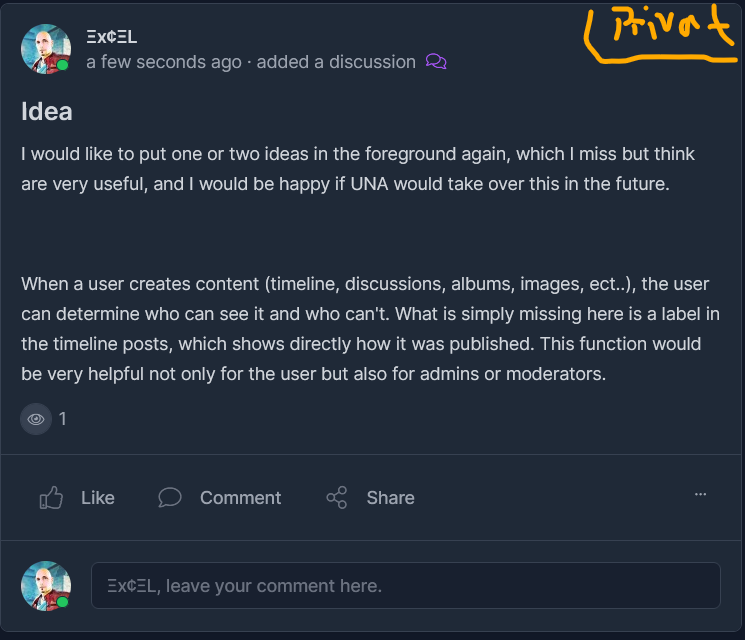This screenshot has width=745, height=640.
Task: Click the avatar beside the comment box
Action: [45, 585]
